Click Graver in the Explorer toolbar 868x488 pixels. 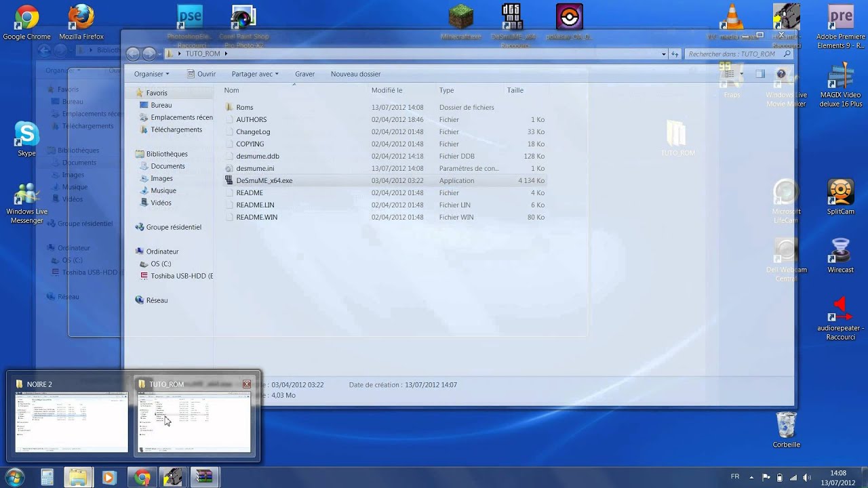[304, 74]
